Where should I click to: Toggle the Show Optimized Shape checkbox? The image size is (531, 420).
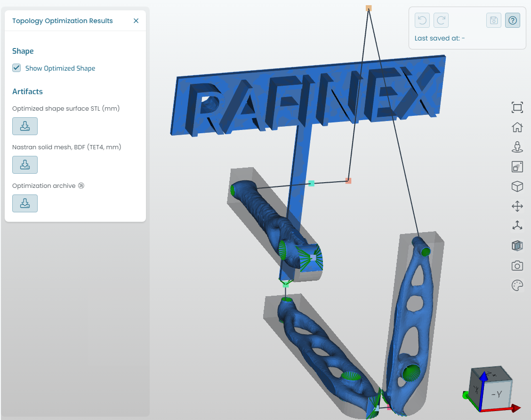(x=16, y=68)
